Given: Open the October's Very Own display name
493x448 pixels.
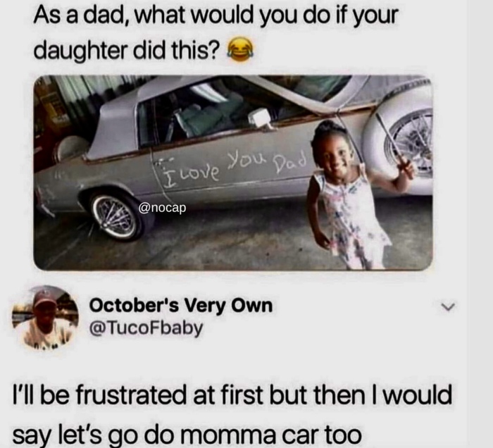Looking at the screenshot, I should click(181, 305).
